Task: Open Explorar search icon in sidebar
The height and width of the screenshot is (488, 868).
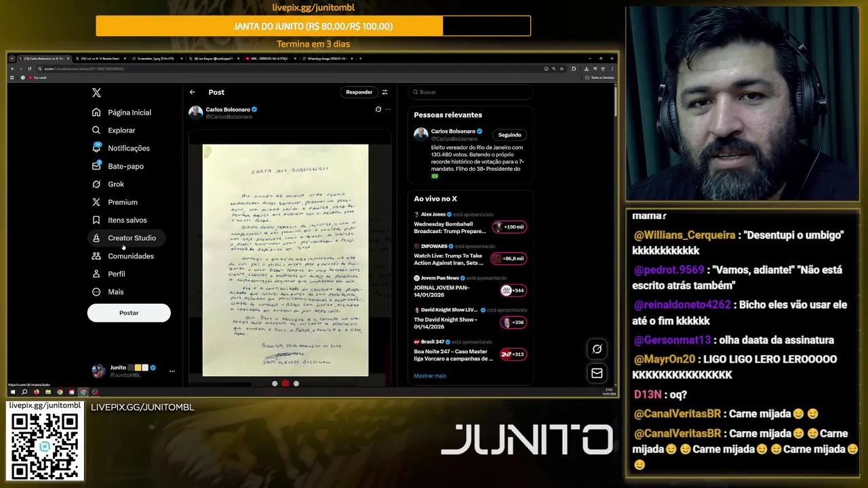Action: (x=96, y=130)
